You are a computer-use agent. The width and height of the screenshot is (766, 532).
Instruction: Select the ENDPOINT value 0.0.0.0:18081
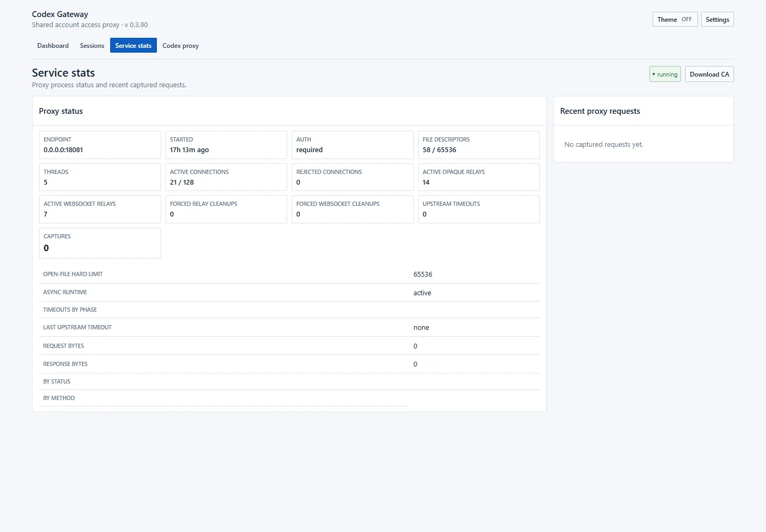63,150
